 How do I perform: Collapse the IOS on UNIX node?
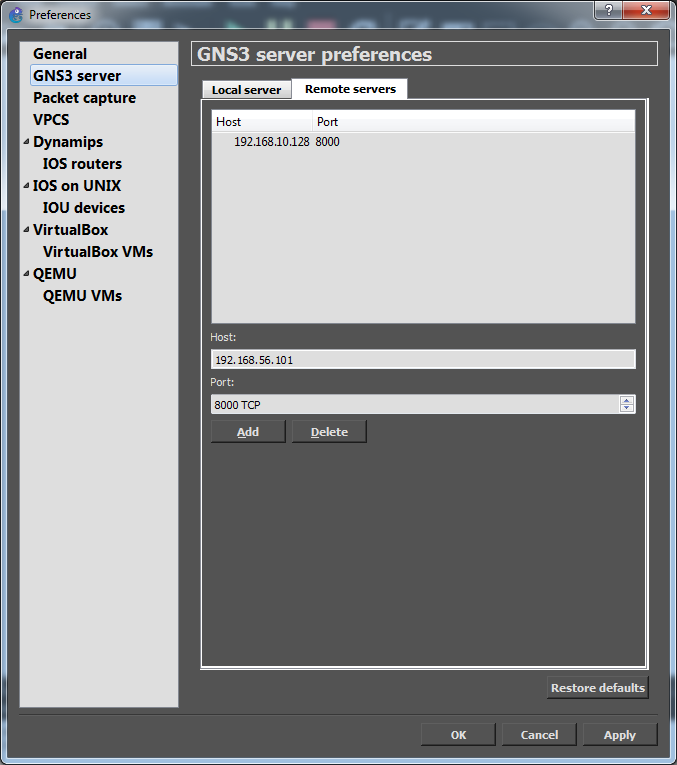pyautogui.click(x=26, y=185)
